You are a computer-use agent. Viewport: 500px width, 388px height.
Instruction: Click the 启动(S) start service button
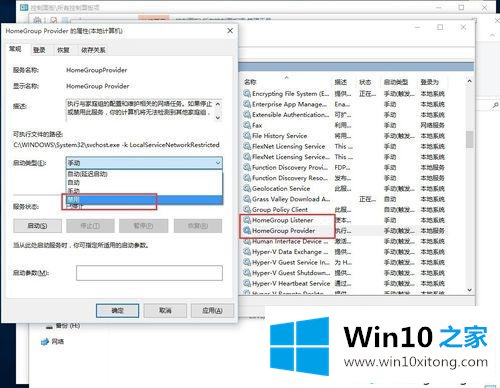(x=37, y=226)
